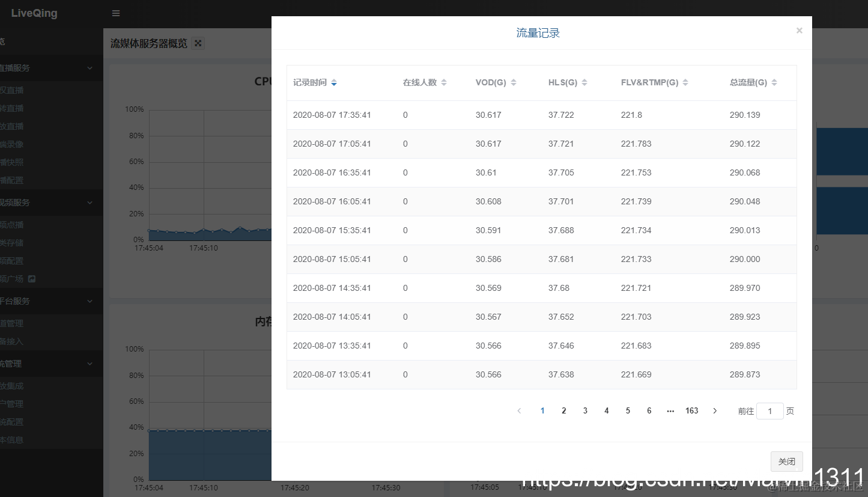Screen dimensions: 868x497
Task: Select page 4 in pagination
Action: [x=607, y=411]
